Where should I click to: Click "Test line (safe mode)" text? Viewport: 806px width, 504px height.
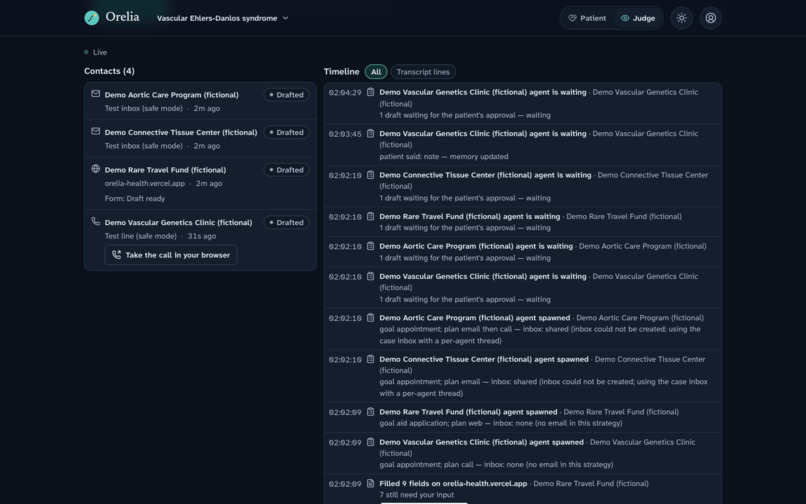[x=140, y=236]
